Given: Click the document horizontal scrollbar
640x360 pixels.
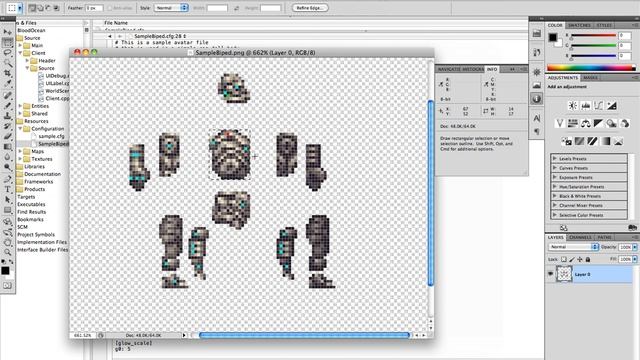Looking at the screenshot, I should (304, 335).
